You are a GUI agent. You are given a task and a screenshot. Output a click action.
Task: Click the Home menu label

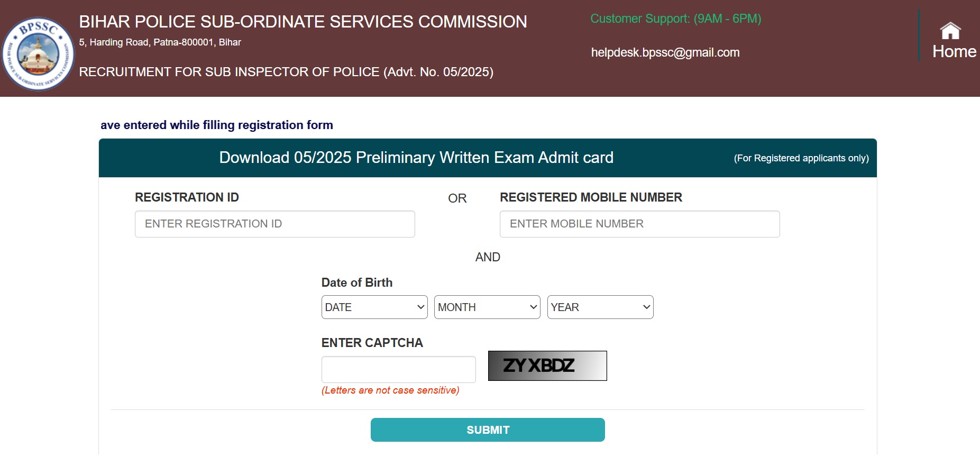[954, 51]
